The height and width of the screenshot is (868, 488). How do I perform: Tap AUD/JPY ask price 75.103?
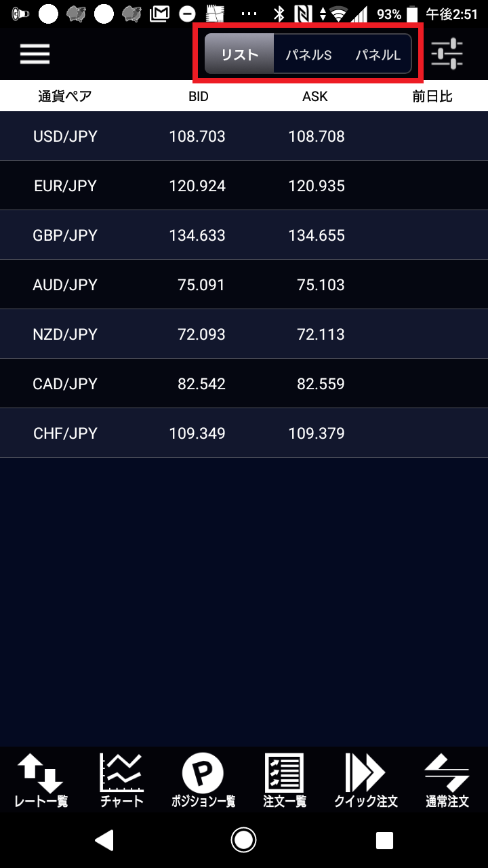point(321,285)
